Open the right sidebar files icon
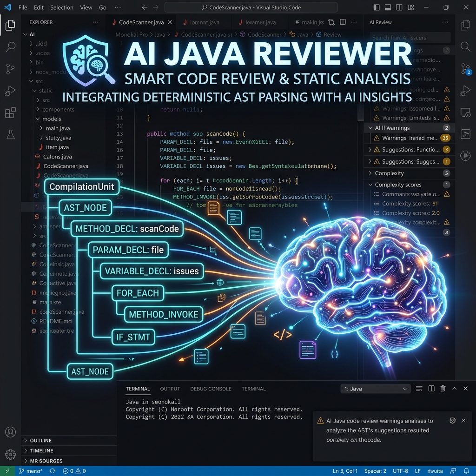Image resolution: width=476 pixels, height=476 pixels. [465, 25]
